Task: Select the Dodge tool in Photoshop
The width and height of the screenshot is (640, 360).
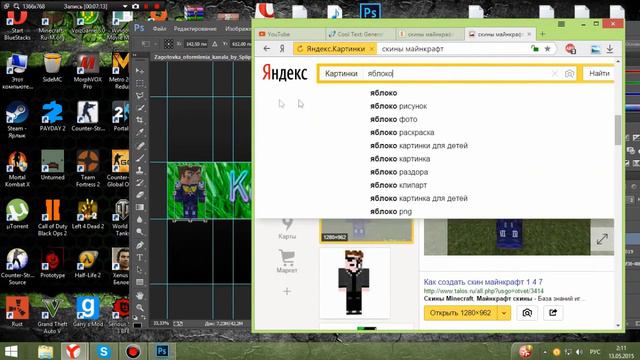Action: tap(140, 232)
